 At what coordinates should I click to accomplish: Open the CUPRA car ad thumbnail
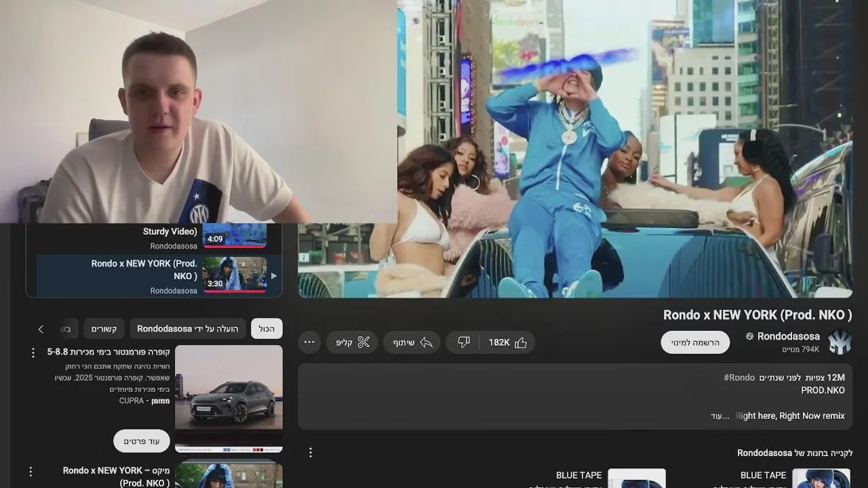tap(229, 399)
